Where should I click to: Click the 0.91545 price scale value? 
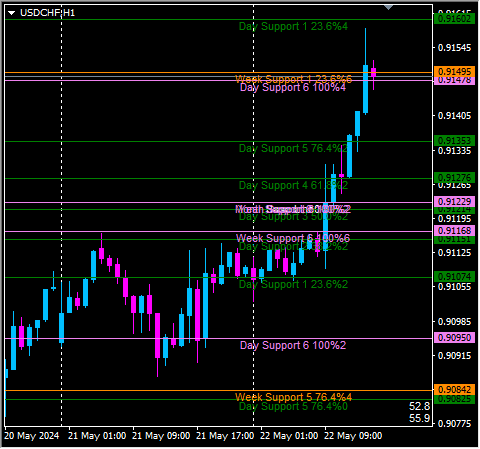click(x=455, y=48)
